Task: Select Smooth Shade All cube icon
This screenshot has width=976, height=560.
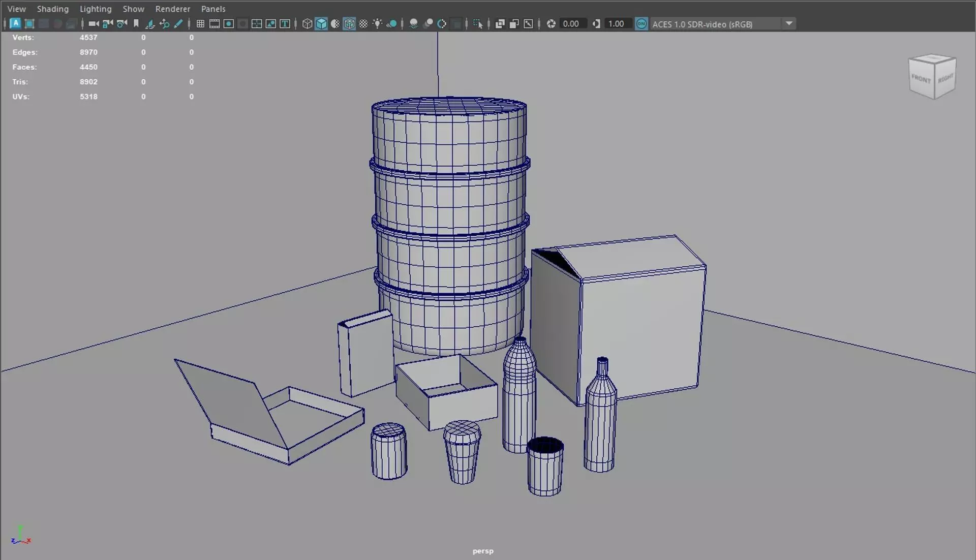Action: [x=321, y=23]
